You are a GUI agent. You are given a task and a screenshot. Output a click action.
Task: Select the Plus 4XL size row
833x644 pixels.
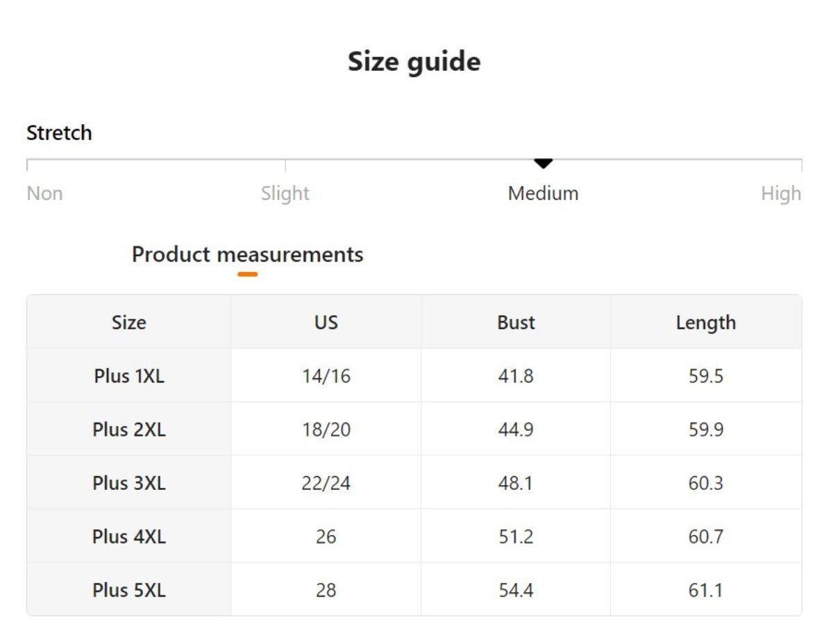(x=129, y=536)
